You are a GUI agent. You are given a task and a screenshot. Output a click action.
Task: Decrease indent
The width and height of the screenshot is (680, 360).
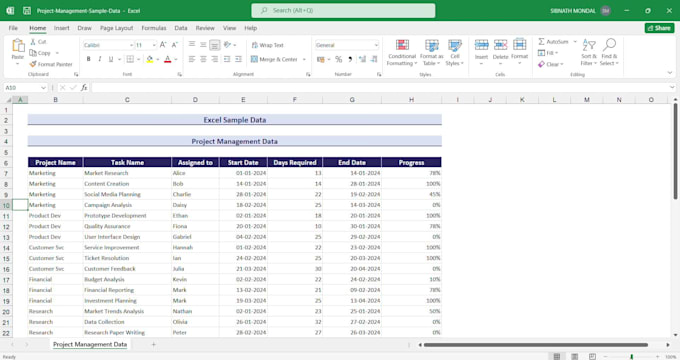point(227,59)
